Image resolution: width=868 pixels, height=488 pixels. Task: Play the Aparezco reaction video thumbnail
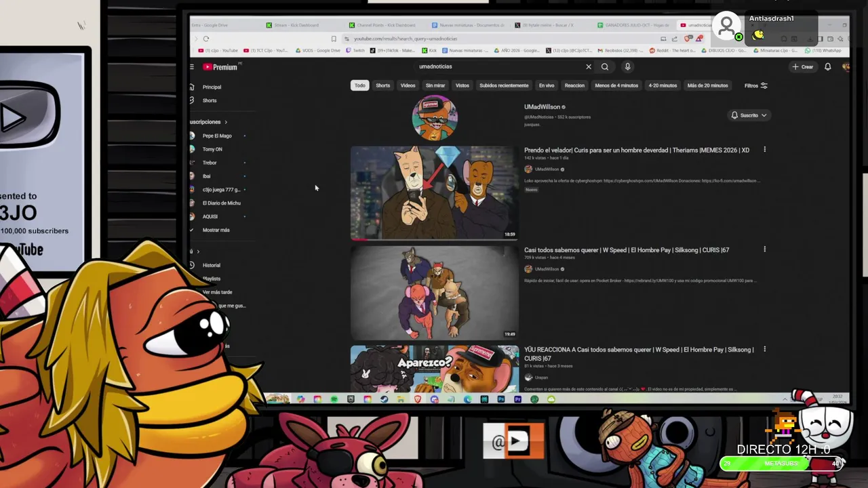click(434, 369)
